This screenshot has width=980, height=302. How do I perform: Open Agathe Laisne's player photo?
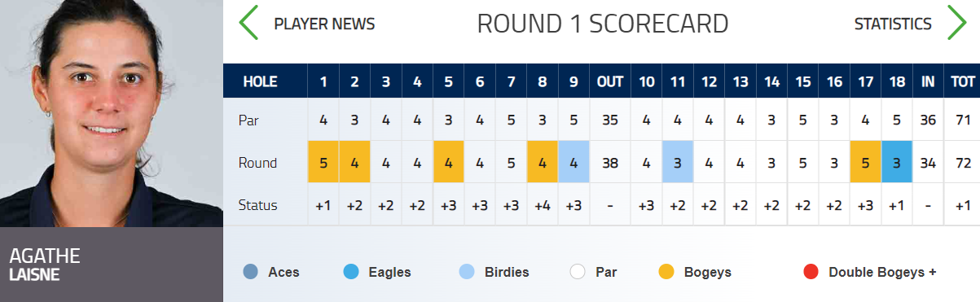point(112,113)
